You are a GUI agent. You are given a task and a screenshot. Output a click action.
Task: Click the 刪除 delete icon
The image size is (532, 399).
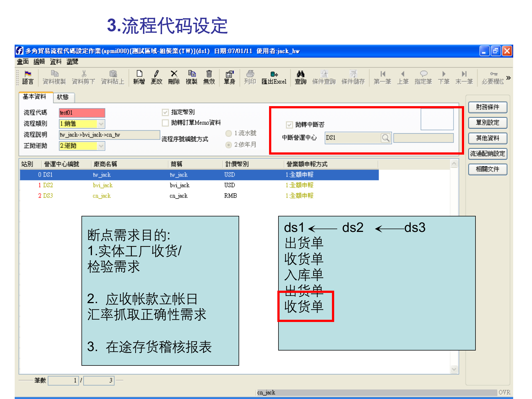174,78
